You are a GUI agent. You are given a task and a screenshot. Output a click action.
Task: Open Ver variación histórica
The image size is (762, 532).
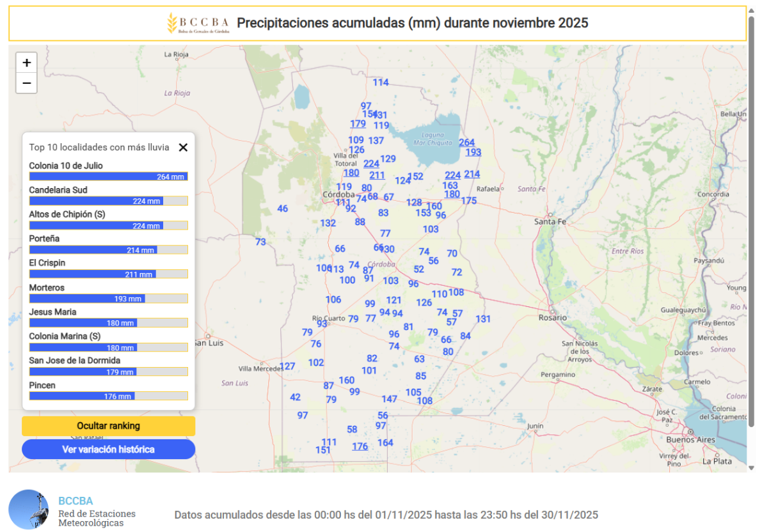108,450
